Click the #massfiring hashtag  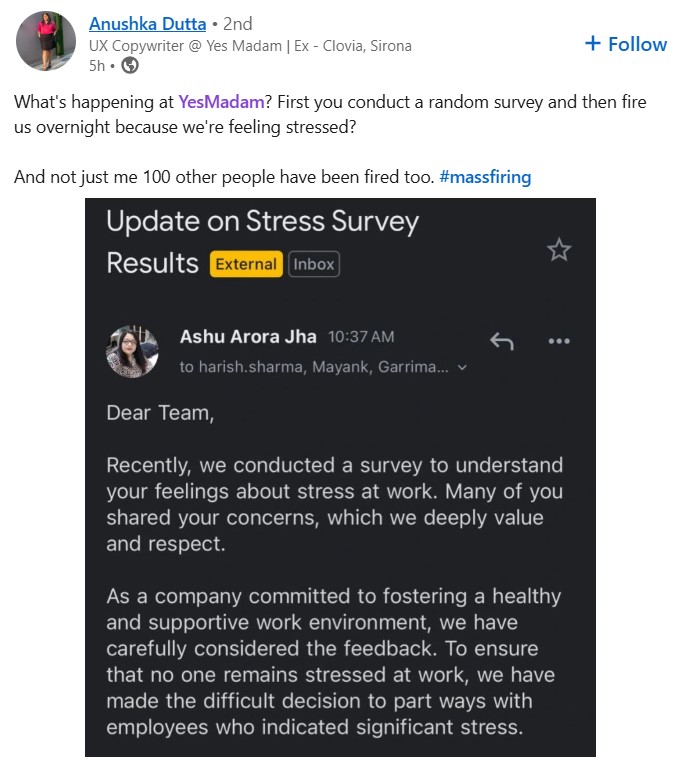(485, 178)
